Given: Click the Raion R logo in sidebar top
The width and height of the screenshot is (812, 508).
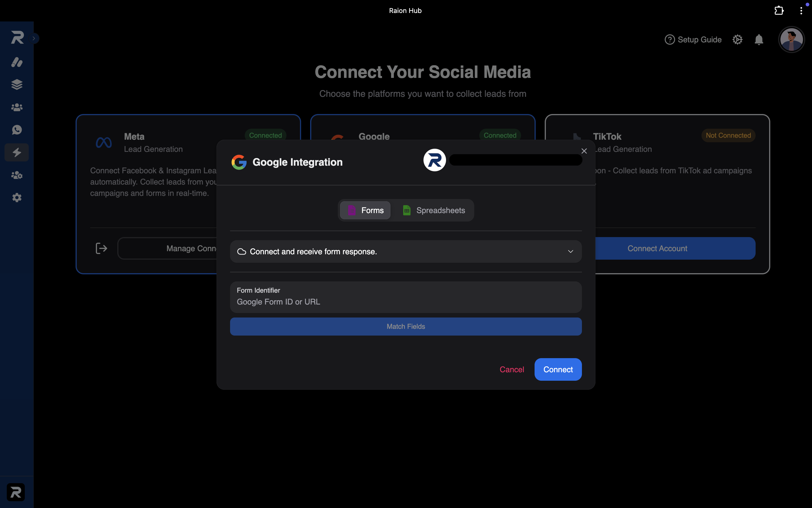Looking at the screenshot, I should coord(17,37).
